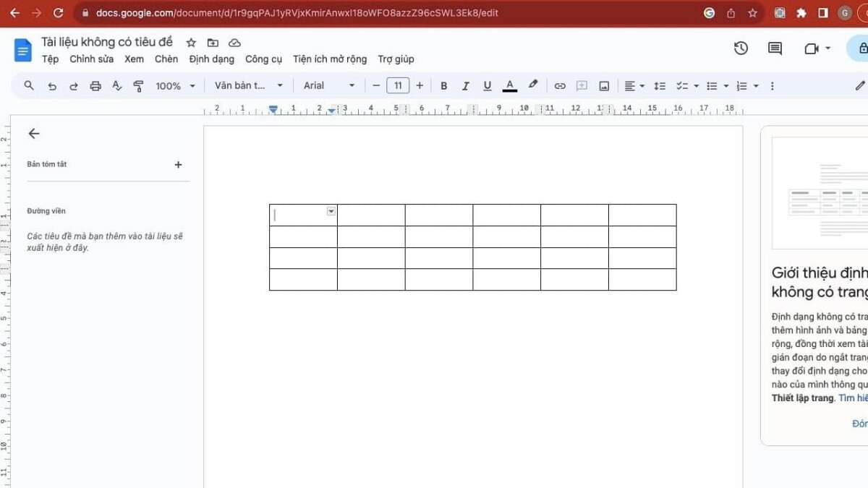This screenshot has height=488, width=868.
Task: Check the cloud save status icon
Action: click(234, 43)
